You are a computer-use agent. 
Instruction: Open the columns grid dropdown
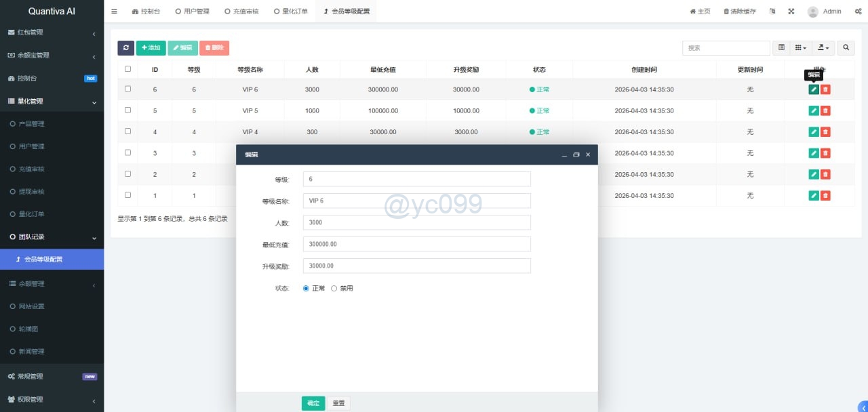click(x=801, y=48)
